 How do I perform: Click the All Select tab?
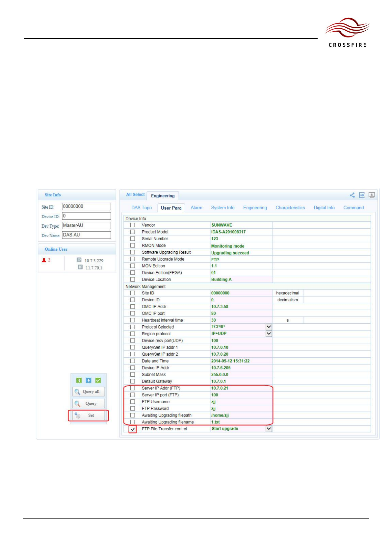coord(135,195)
